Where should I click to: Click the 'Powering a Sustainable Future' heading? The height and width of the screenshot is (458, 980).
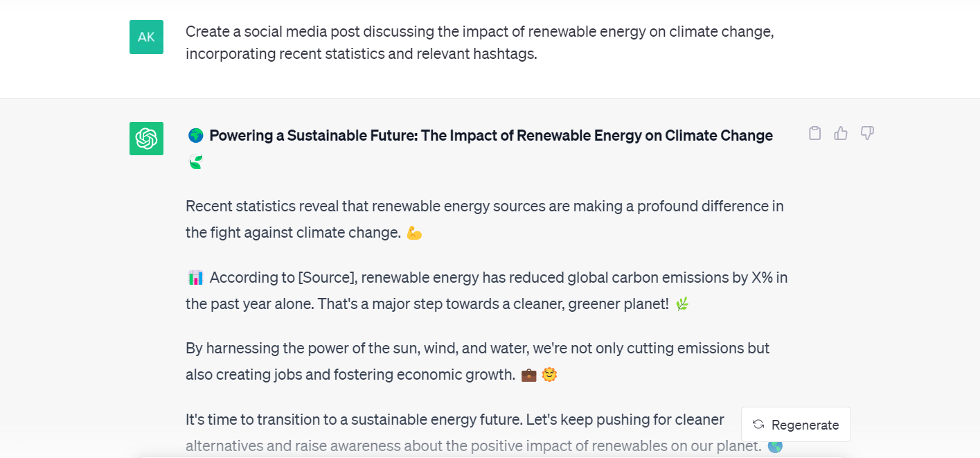coord(491,136)
